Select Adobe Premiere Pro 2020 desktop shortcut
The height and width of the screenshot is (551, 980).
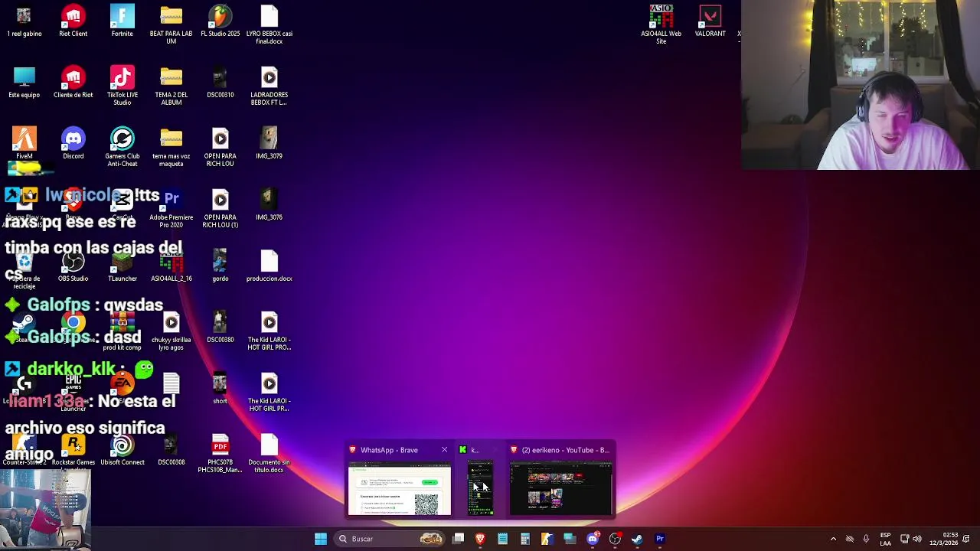pyautogui.click(x=171, y=208)
